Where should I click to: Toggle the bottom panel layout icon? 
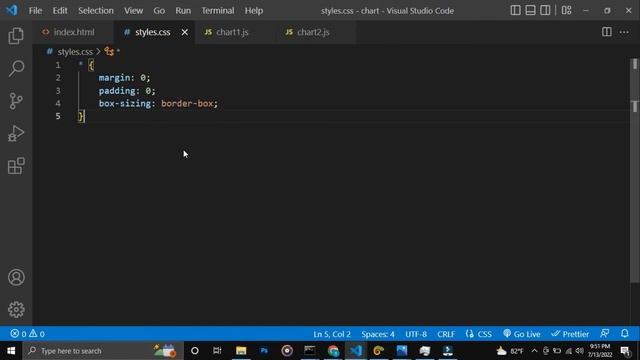point(530,10)
